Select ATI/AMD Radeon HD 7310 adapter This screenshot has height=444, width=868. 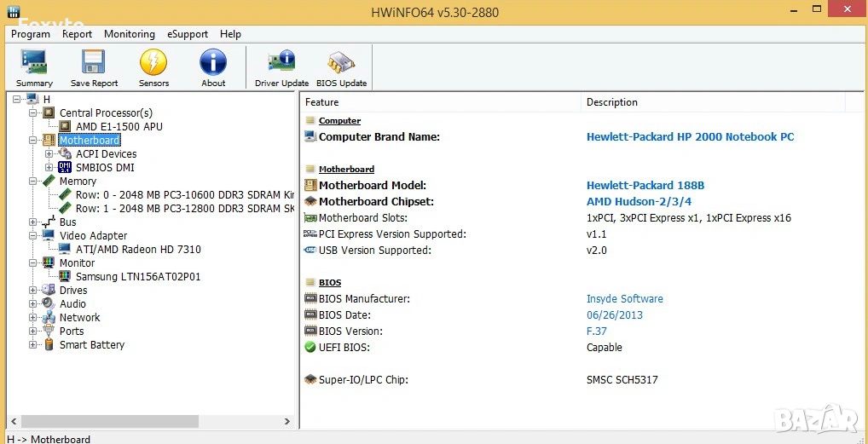click(x=138, y=249)
